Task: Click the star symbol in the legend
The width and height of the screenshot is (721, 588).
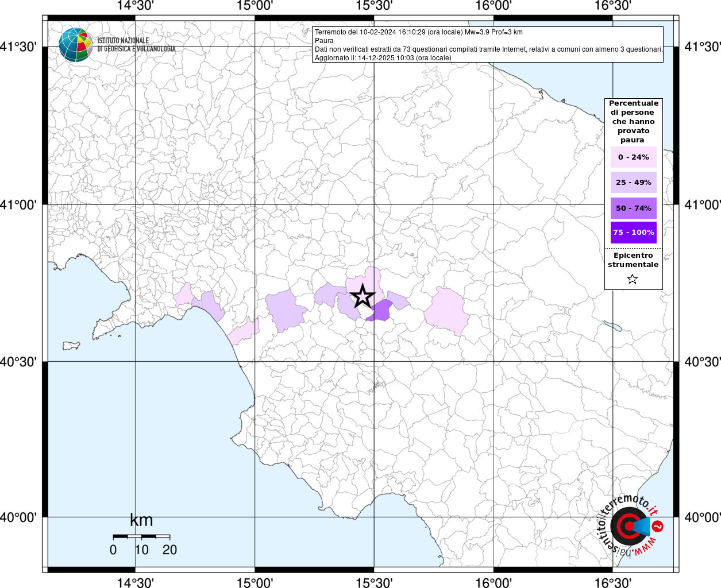Action: 633,280
